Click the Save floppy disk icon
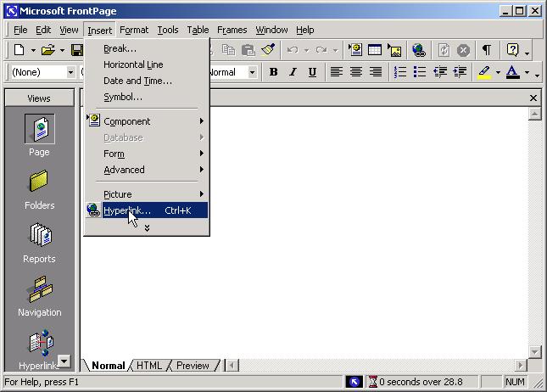This screenshot has height=392, width=547. [x=76, y=50]
